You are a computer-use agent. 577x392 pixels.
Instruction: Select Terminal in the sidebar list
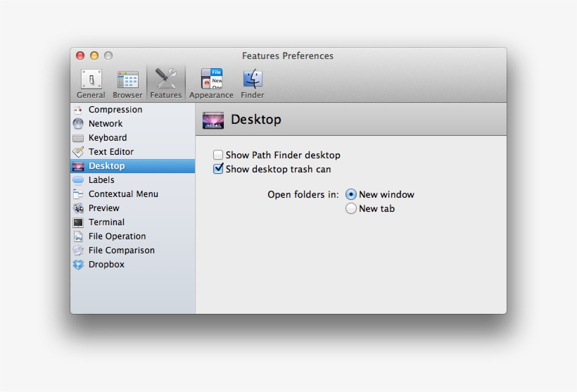click(132, 222)
